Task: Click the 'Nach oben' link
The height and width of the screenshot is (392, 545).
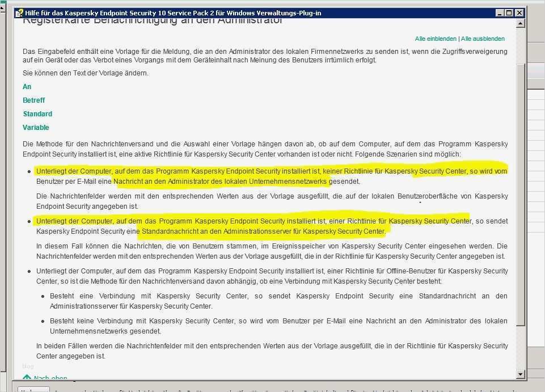Action: tap(45, 377)
